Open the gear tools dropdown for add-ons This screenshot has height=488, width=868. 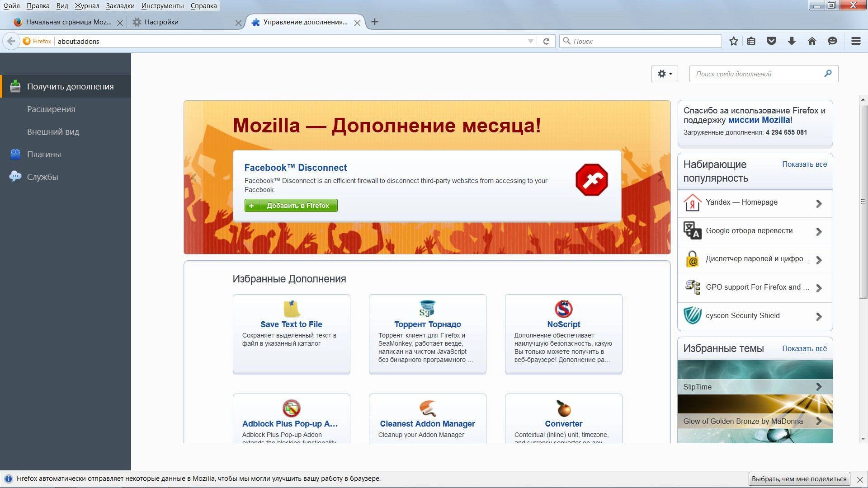click(x=664, y=74)
